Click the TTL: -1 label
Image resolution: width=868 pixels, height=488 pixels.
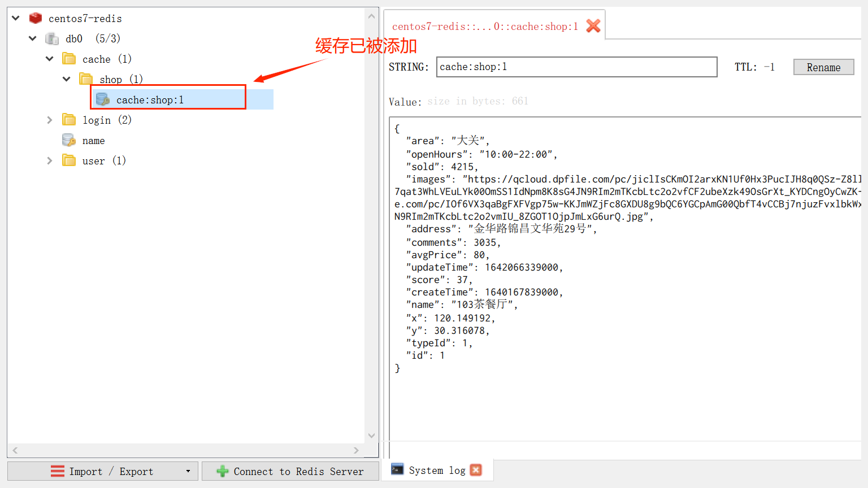[x=754, y=67]
